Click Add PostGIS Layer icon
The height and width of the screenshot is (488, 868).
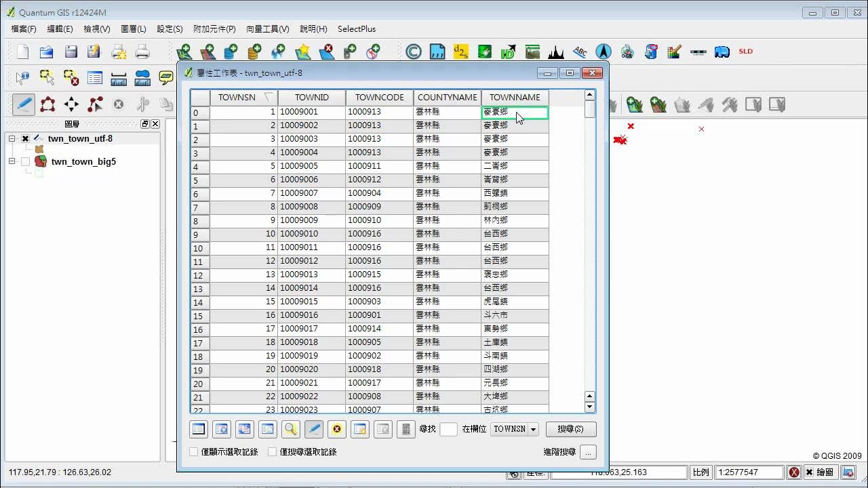click(231, 52)
